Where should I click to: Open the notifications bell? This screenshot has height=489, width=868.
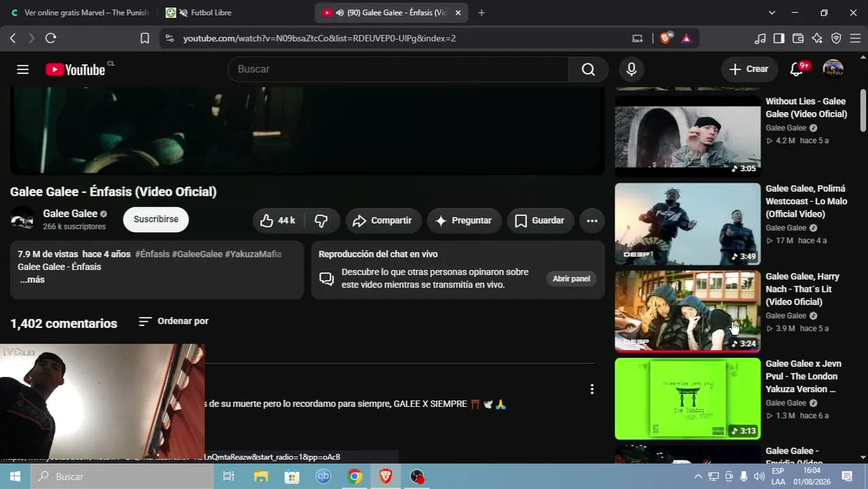click(797, 69)
